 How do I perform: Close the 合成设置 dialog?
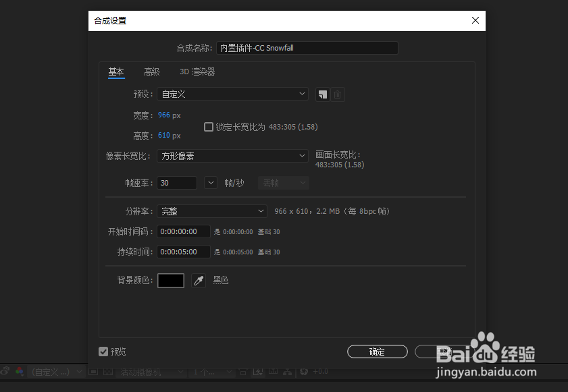(x=475, y=20)
